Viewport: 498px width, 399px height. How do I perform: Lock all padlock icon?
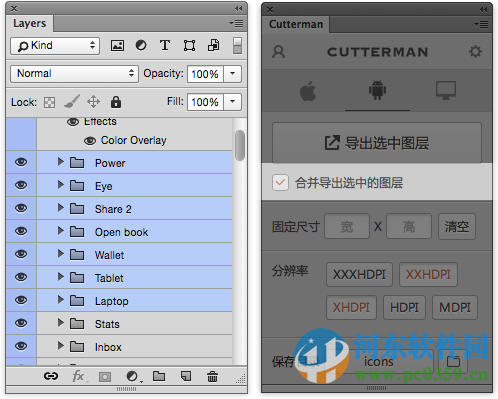(x=116, y=102)
